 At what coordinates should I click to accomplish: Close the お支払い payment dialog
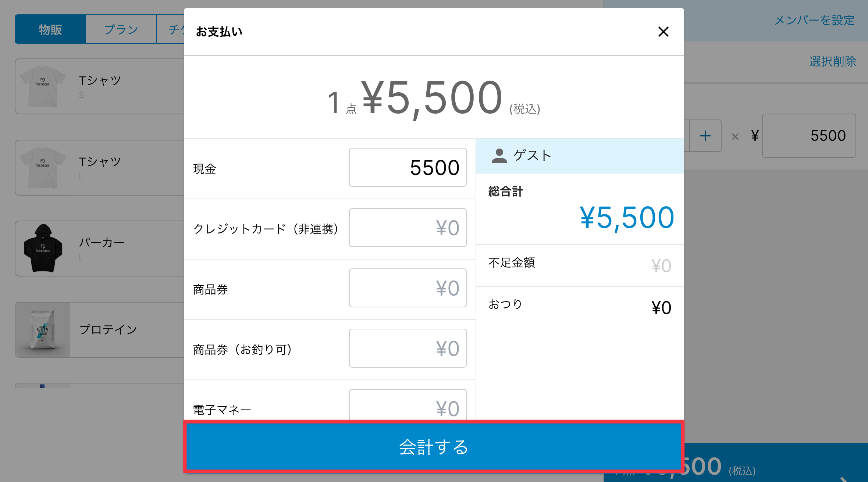663,32
